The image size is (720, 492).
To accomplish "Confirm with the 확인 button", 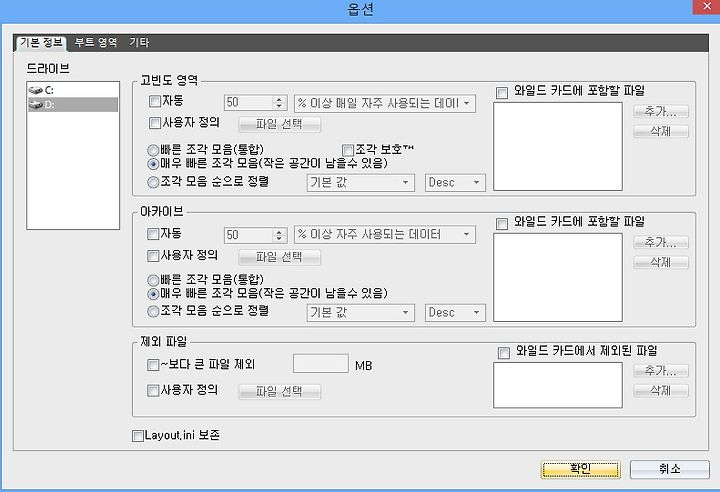I will pos(580,469).
